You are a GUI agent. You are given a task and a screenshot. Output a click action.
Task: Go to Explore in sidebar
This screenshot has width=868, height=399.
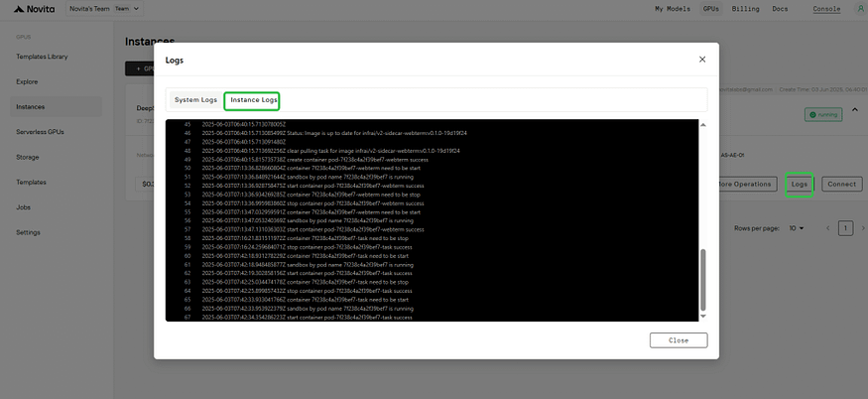tap(27, 82)
